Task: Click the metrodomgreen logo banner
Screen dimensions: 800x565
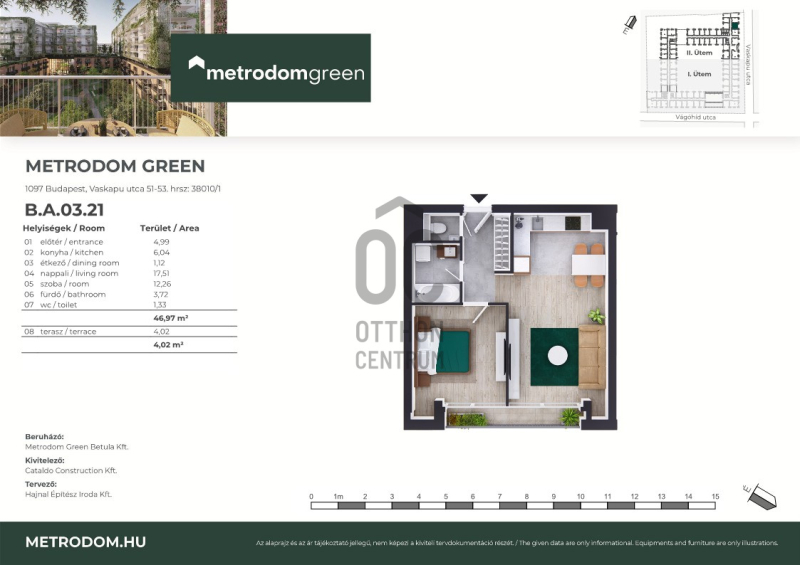Action: 270,68
